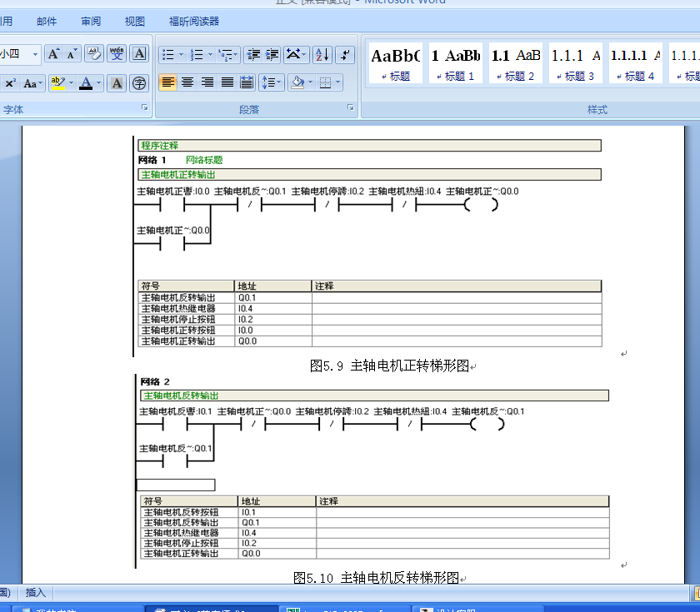The image size is (700, 612).
Task: Toggle Character Shading icon
Action: pos(117,83)
